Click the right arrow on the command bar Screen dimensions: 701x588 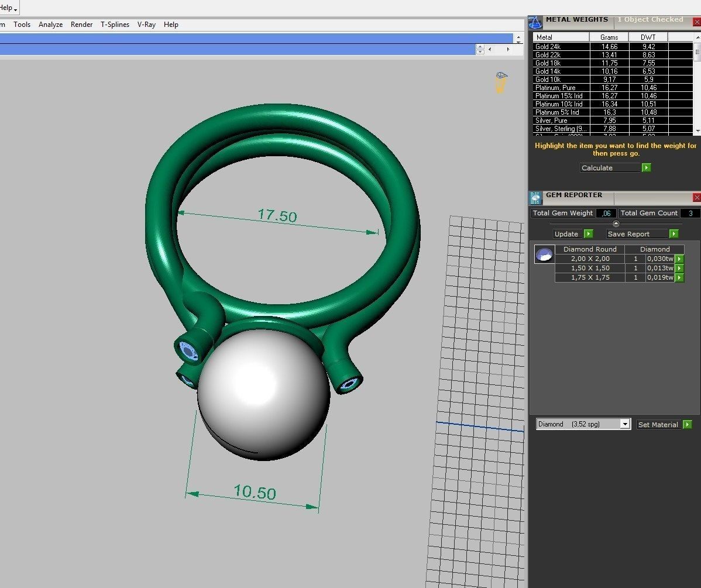click(x=508, y=49)
